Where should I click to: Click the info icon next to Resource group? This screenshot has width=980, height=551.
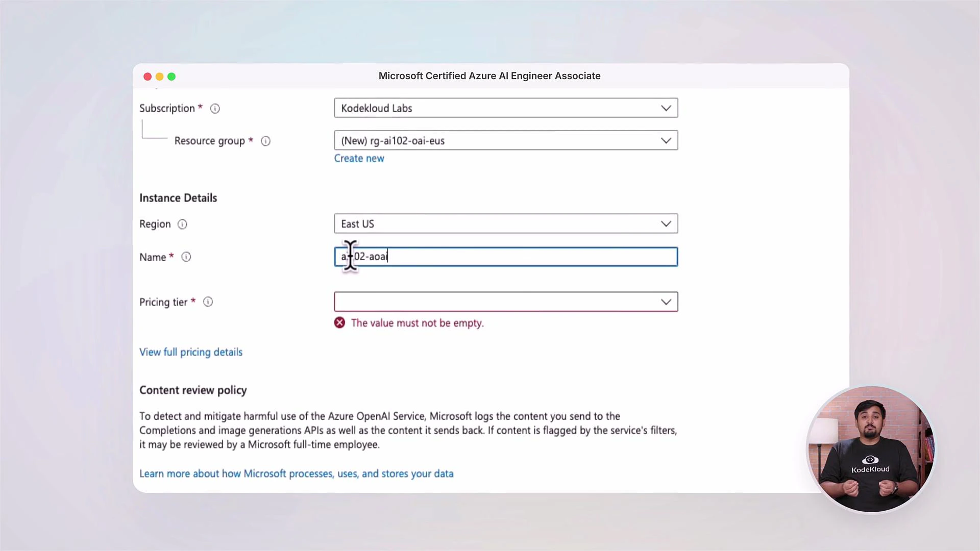pyautogui.click(x=265, y=141)
